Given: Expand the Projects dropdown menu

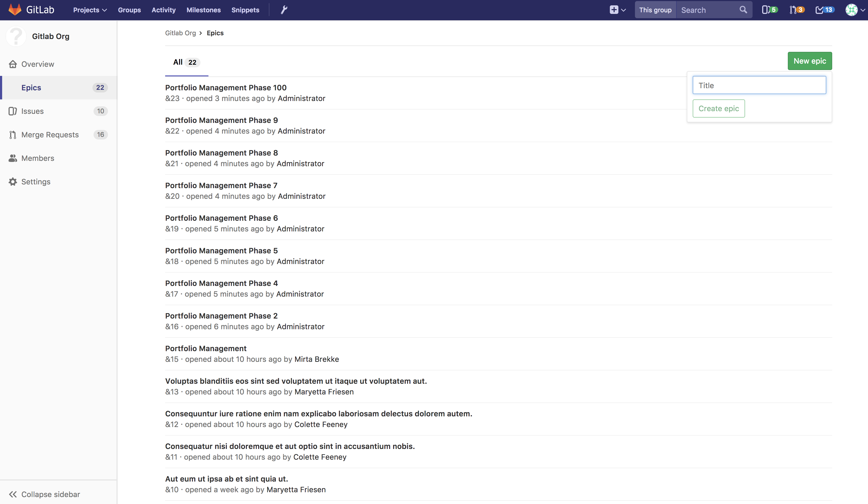Looking at the screenshot, I should (90, 10).
